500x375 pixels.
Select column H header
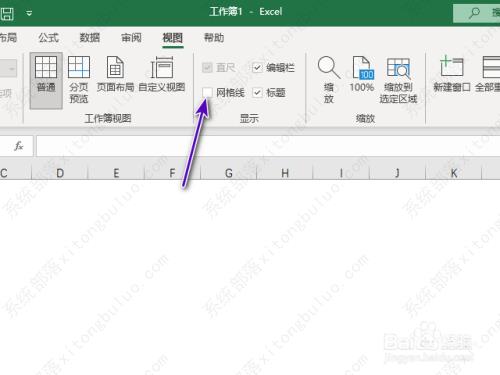285,173
